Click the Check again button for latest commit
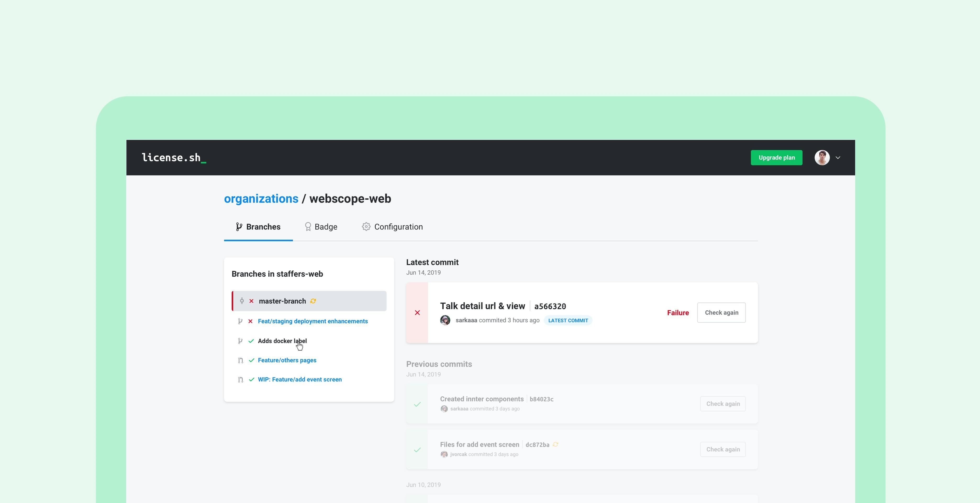Viewport: 980px width, 503px height. pyautogui.click(x=720, y=313)
